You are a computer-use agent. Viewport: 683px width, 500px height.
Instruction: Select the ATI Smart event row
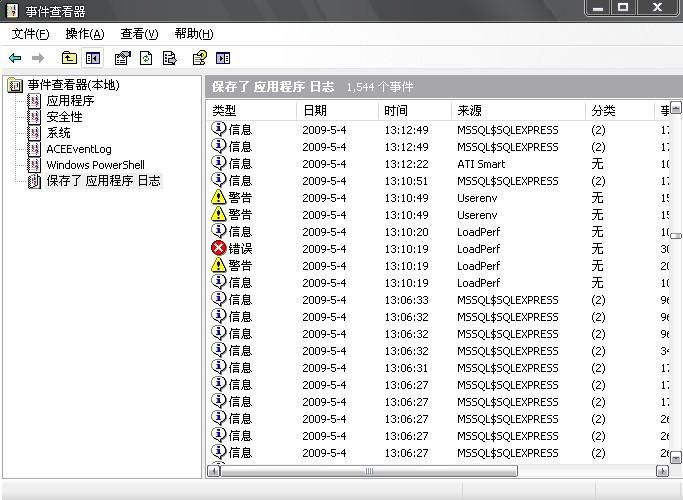[480, 164]
